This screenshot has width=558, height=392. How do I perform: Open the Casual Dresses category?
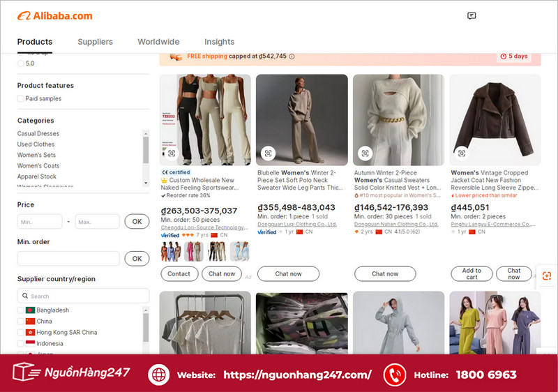pyautogui.click(x=38, y=133)
